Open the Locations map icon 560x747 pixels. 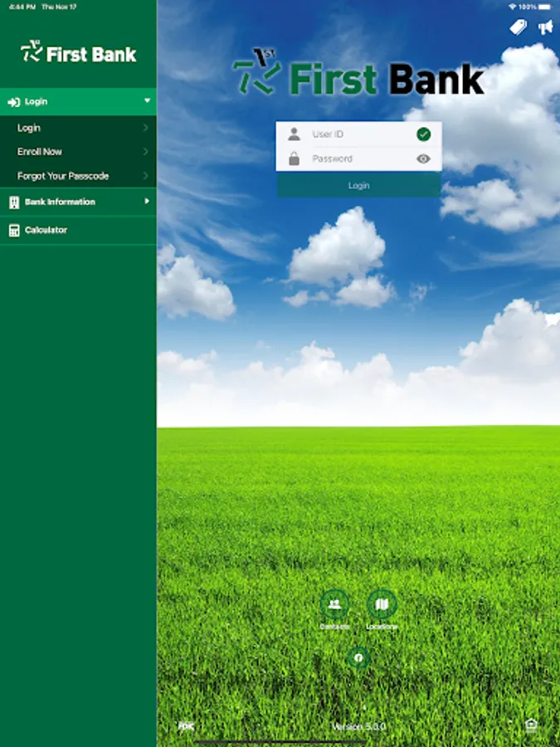point(382,604)
